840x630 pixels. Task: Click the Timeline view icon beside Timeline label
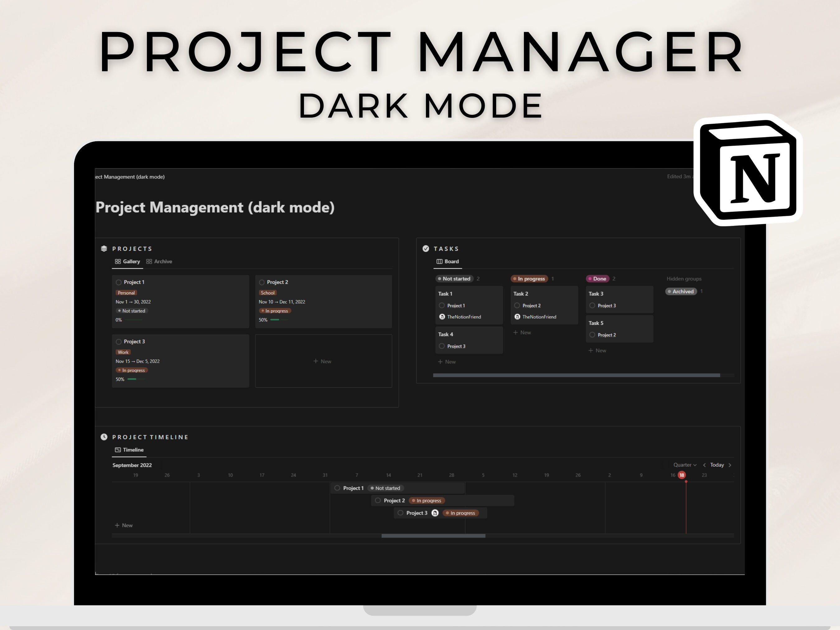coord(117,450)
